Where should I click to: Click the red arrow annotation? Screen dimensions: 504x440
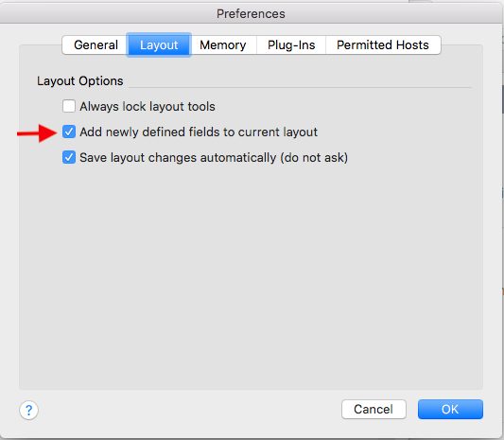point(37,132)
